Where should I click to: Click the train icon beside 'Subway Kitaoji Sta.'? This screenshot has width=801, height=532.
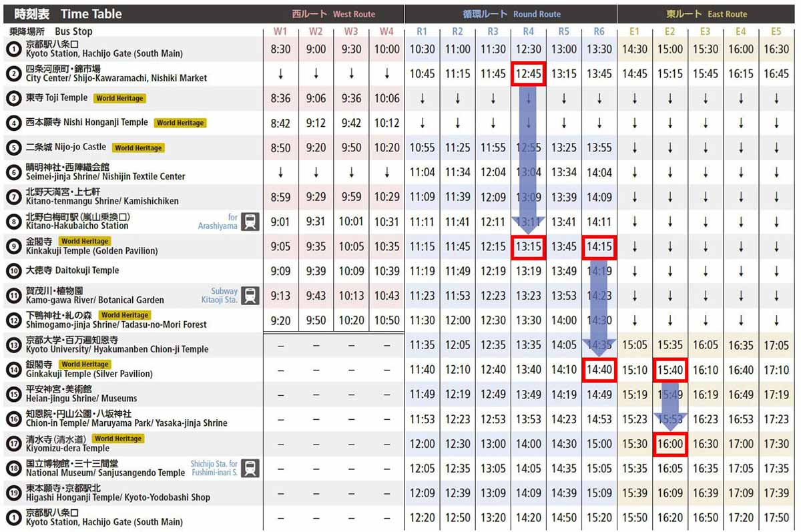pos(250,296)
